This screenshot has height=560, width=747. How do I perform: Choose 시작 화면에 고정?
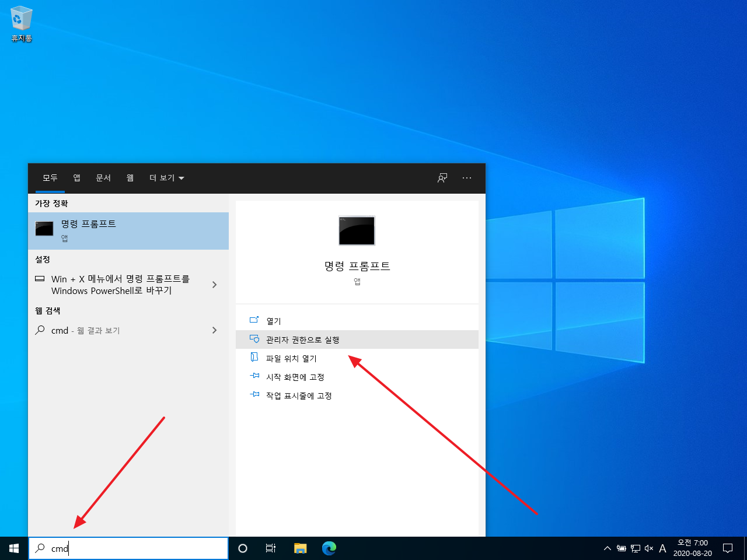(357, 377)
